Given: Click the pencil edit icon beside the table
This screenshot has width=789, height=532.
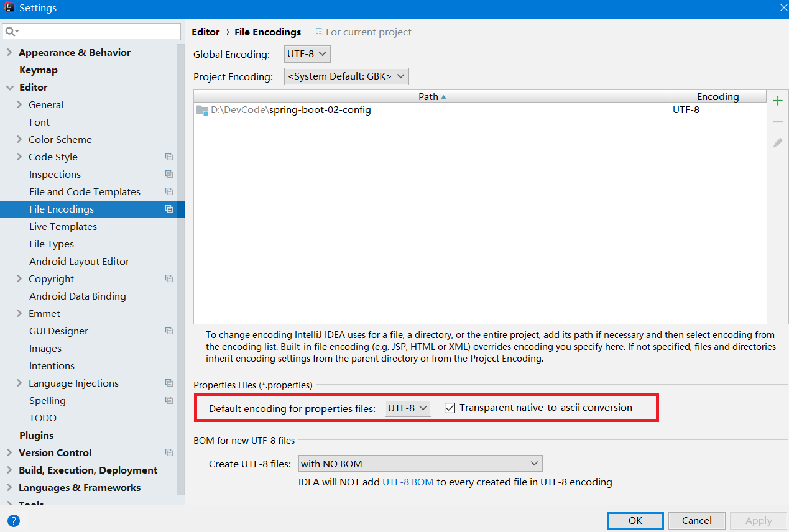Looking at the screenshot, I should tap(777, 143).
